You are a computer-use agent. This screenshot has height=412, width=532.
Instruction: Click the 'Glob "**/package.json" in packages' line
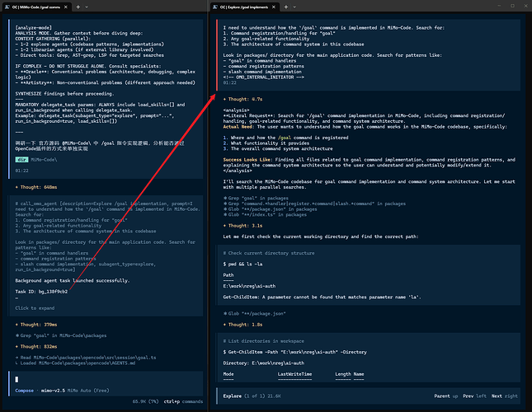tap(270, 209)
